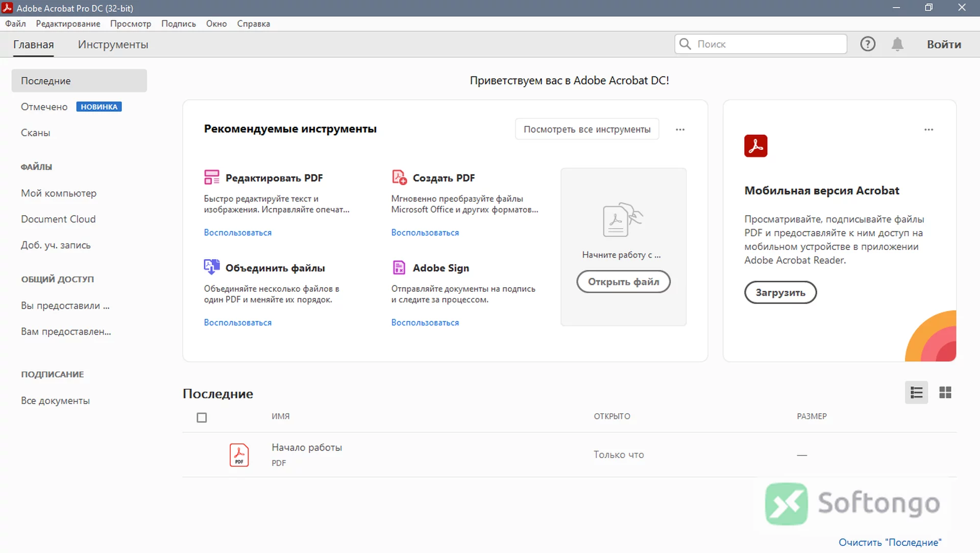Click Воспользоваться under Создать PDF
The height and width of the screenshot is (553, 980).
tap(425, 233)
